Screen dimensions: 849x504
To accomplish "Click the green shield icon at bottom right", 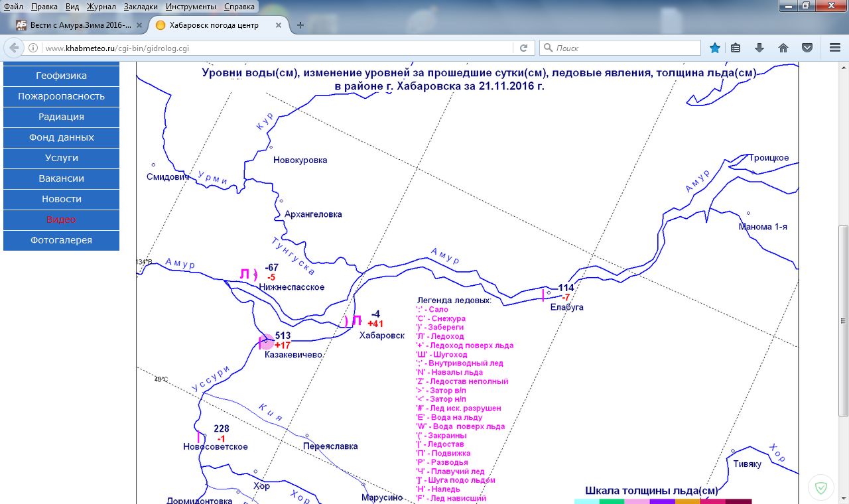I will click(821, 489).
